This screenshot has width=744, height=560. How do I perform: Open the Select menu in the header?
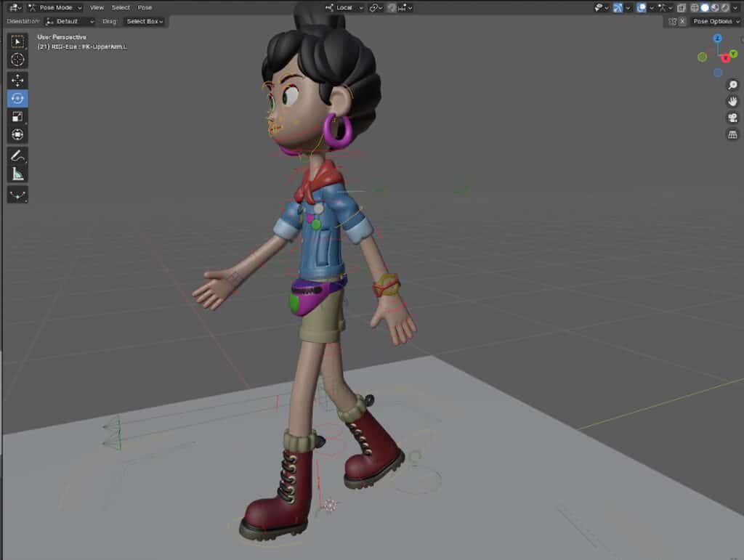click(x=121, y=7)
